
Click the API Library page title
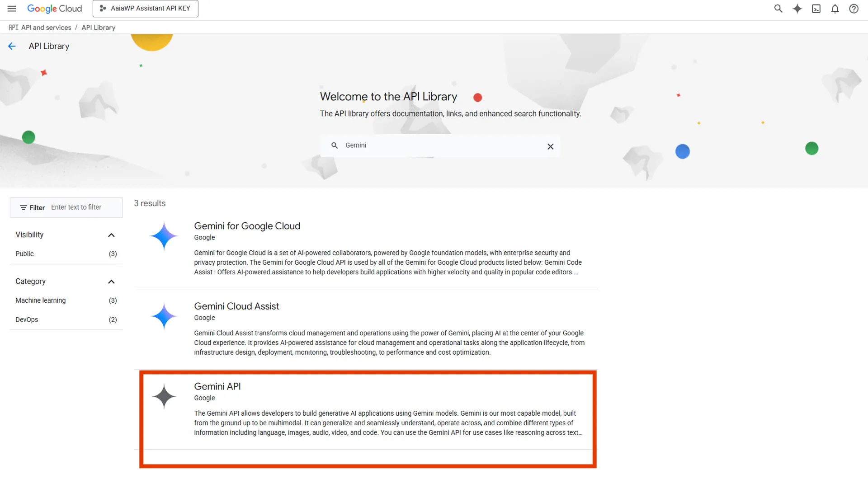pos(49,46)
